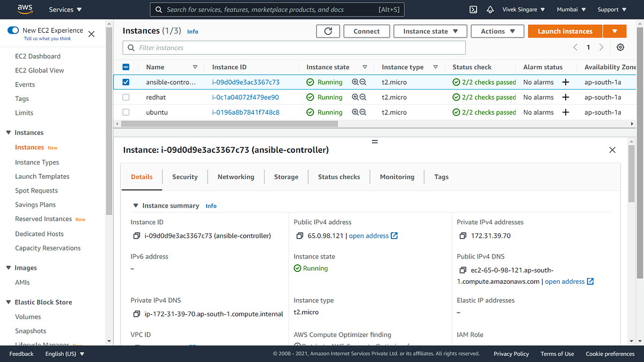Collapse the Instance summary section
The width and height of the screenshot is (644, 362).
(135, 205)
